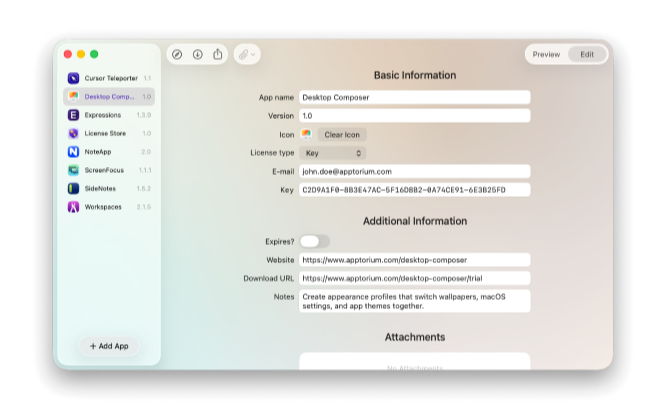Click the ScreenFocus app icon
The height and width of the screenshot is (406, 655).
74,170
